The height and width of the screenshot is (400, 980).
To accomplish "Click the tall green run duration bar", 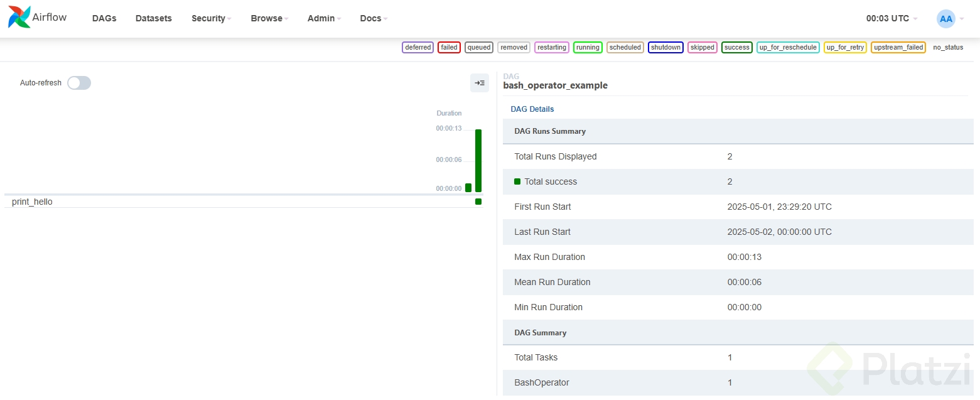I will point(478,161).
